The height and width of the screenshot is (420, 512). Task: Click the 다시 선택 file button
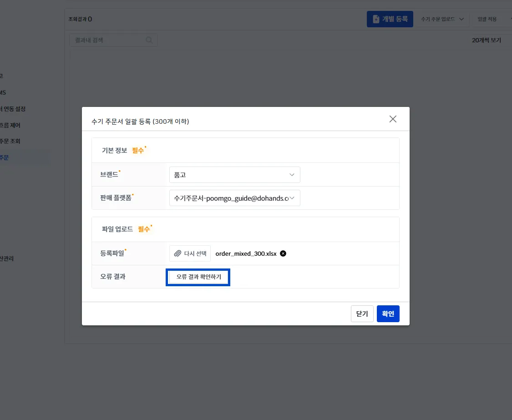point(190,253)
